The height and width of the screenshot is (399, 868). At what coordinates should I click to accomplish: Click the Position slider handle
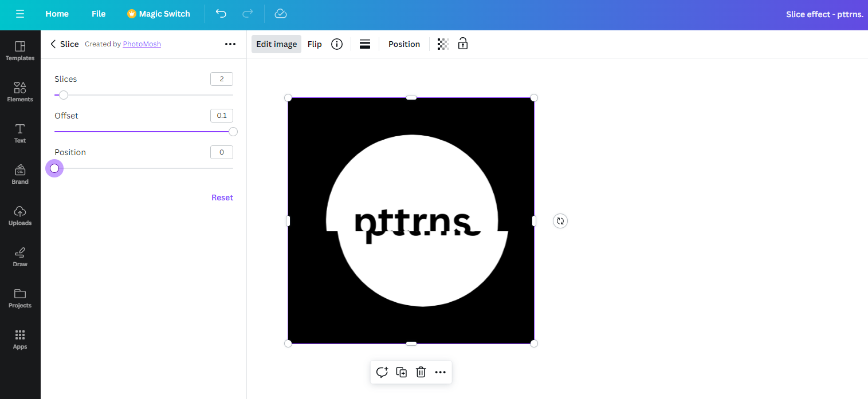point(54,168)
